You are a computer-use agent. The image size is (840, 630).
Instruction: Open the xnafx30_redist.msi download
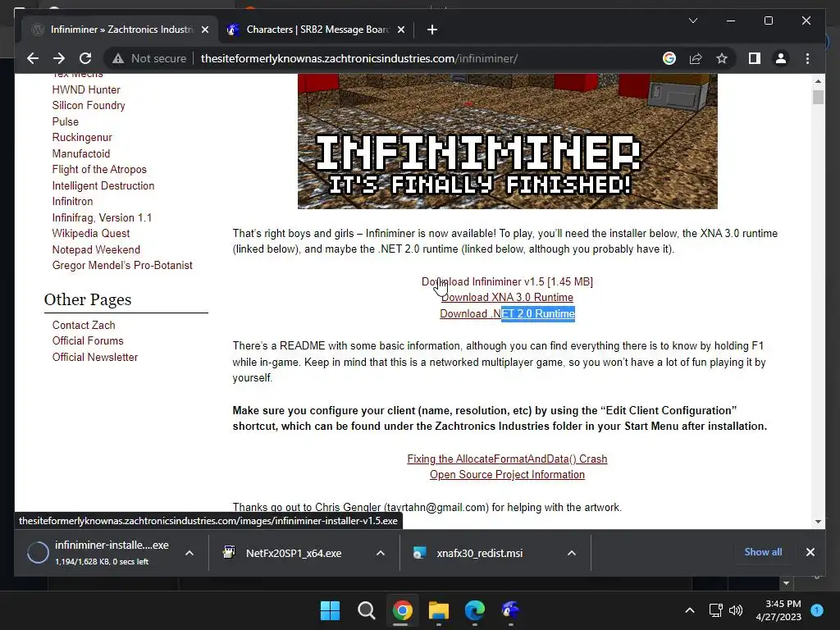[x=479, y=553]
